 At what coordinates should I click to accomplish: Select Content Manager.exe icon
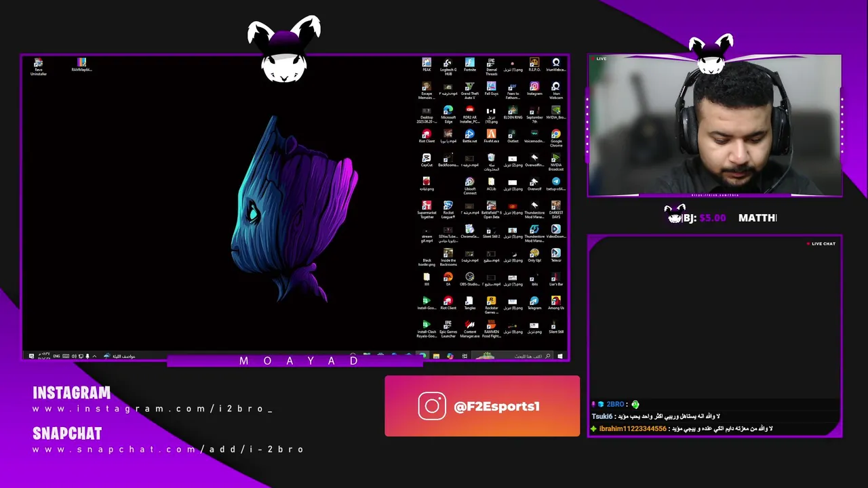coord(470,327)
